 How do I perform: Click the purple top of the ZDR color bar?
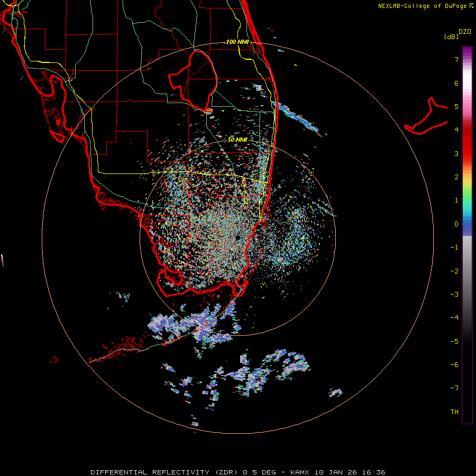click(467, 52)
